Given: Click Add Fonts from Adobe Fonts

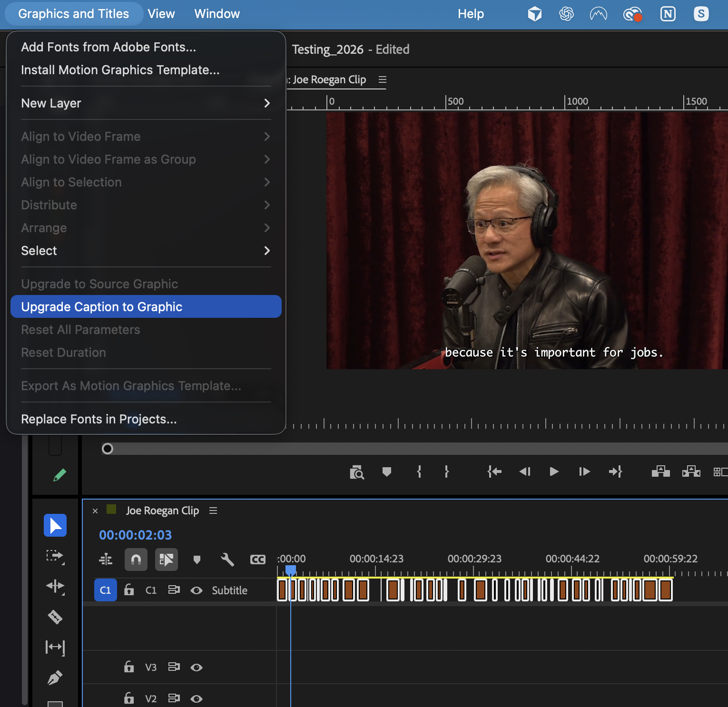Looking at the screenshot, I should [108, 47].
